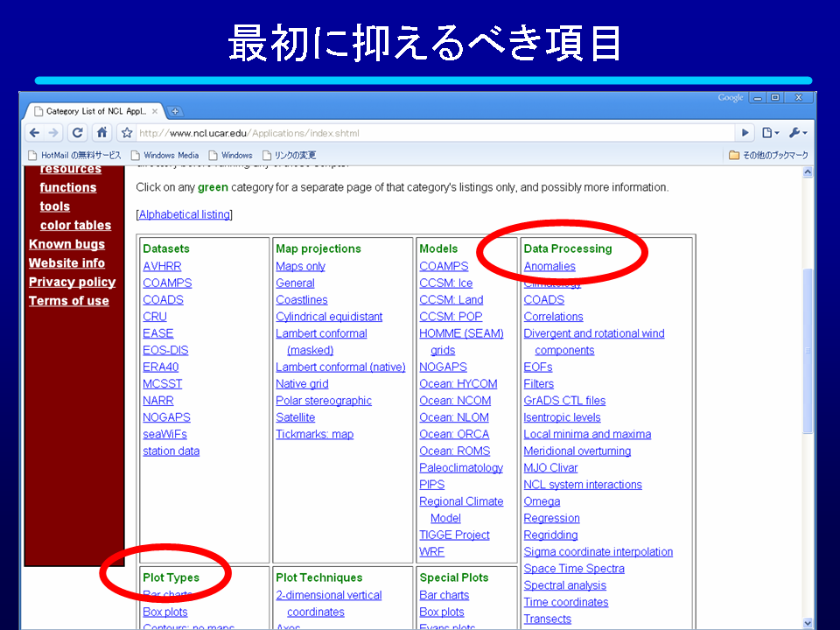Open the Correlations link
This screenshot has height=630, width=840.
point(553,317)
